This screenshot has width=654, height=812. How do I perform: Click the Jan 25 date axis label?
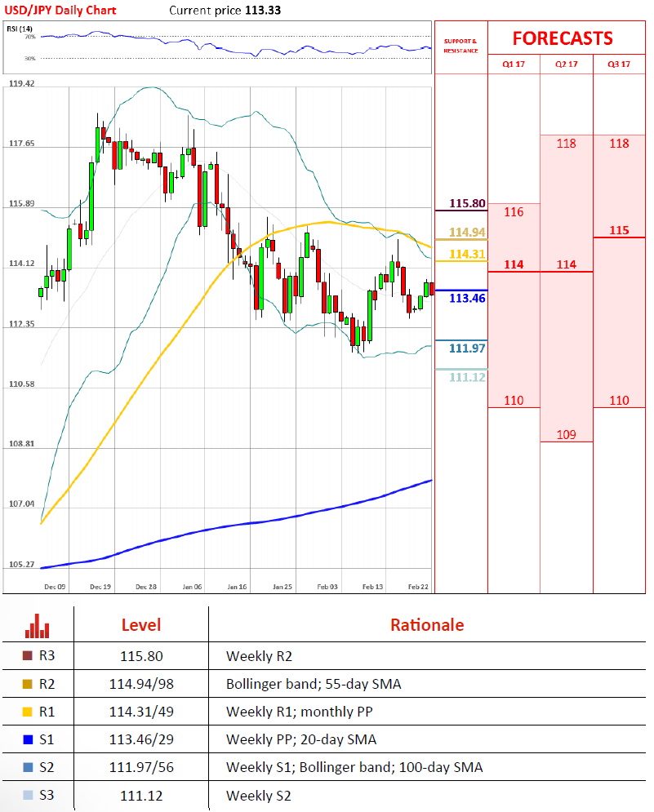283,587
